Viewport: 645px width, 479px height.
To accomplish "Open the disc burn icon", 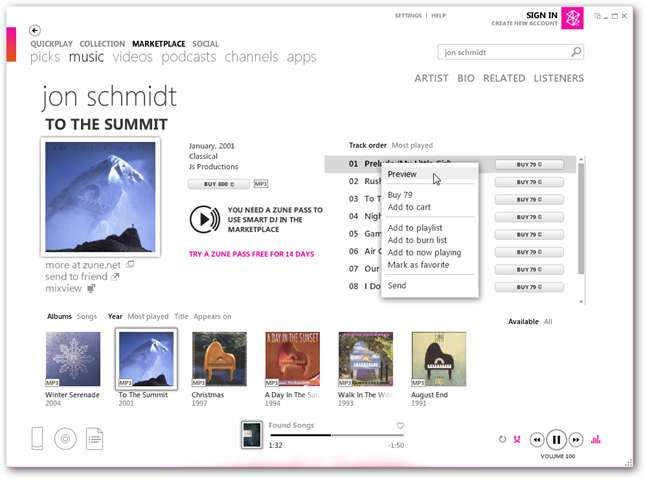I will pyautogui.click(x=65, y=439).
